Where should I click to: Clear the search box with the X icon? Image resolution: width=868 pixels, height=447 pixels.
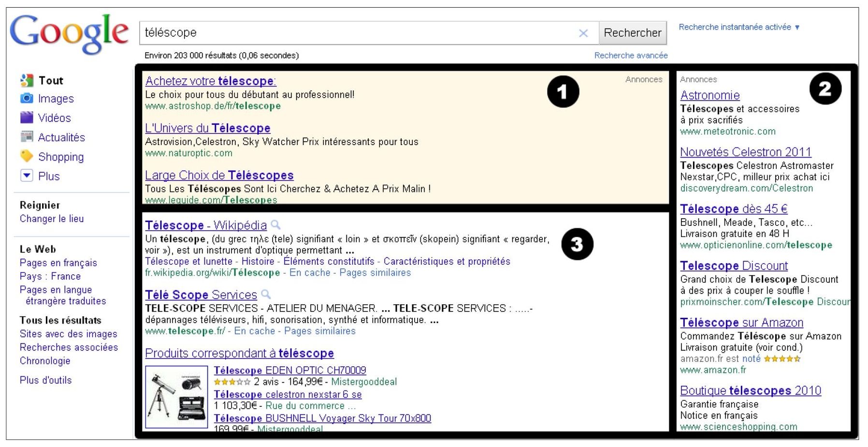point(583,33)
